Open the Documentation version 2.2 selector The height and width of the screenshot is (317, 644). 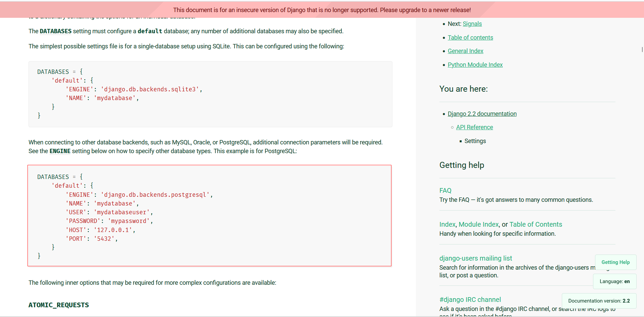(x=599, y=301)
